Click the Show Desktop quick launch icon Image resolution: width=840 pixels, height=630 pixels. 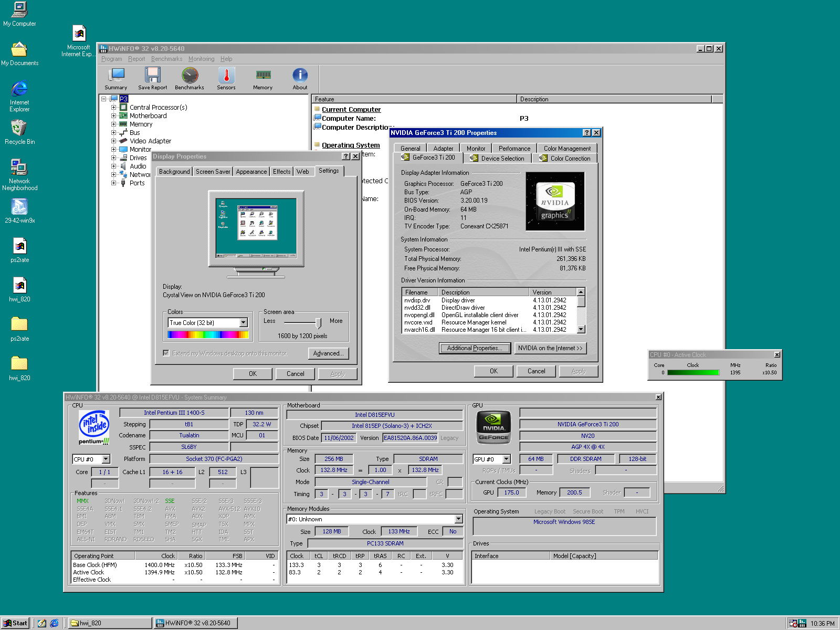pyautogui.click(x=42, y=623)
